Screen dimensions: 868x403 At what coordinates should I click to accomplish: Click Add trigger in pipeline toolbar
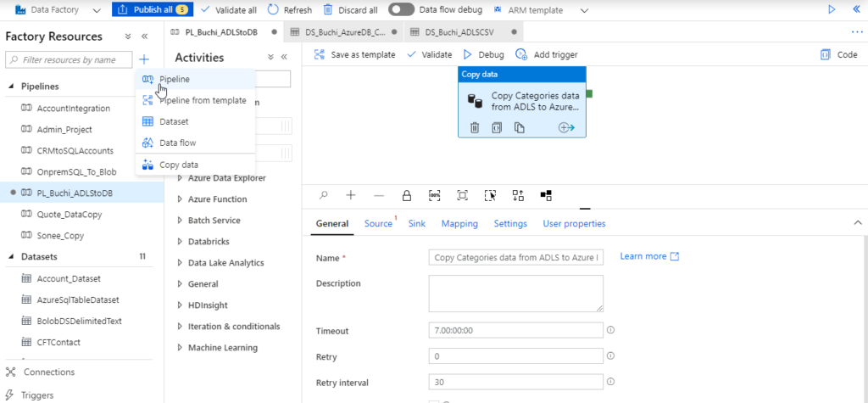tap(547, 54)
